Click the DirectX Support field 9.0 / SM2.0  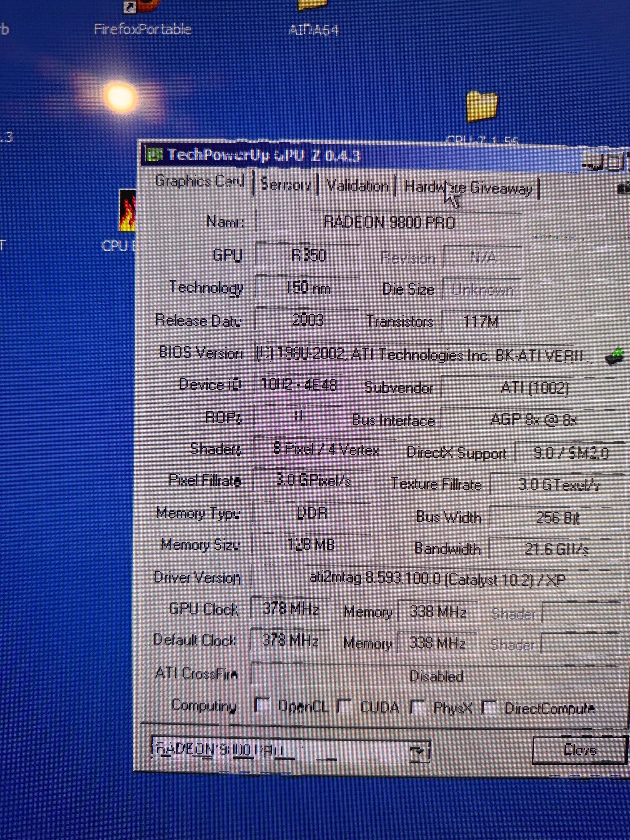click(571, 453)
